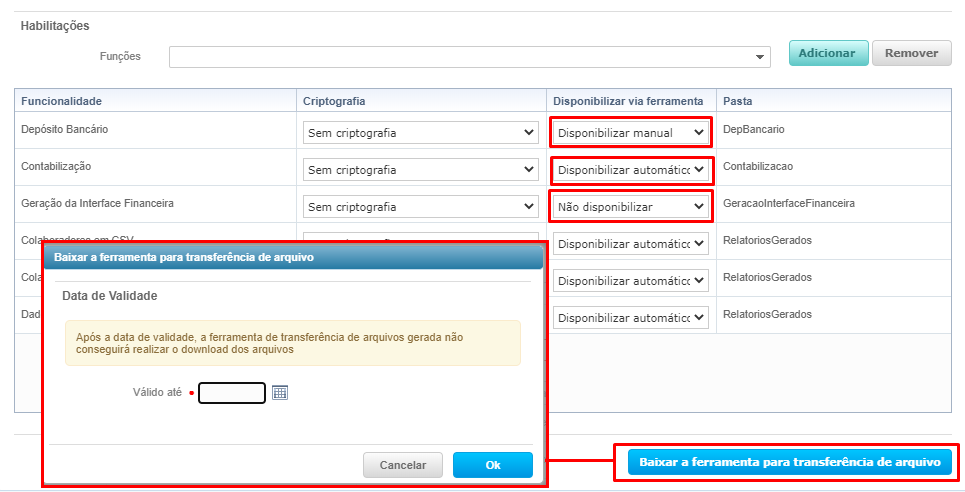Open Disponibilizar dropdown in last RelatoriosGerados row
Viewport: 965px width, 492px height.
[630, 318]
